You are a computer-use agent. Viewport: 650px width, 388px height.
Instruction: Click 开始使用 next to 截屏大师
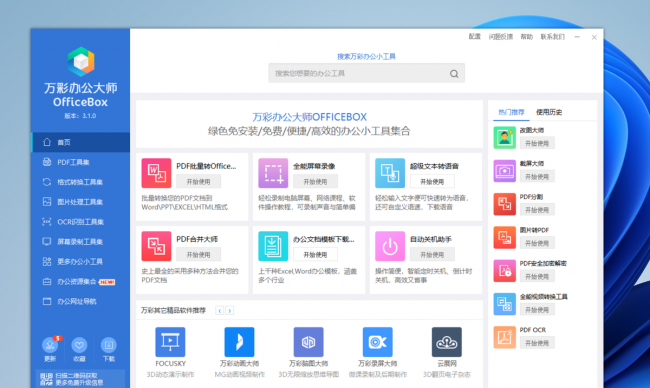[537, 177]
